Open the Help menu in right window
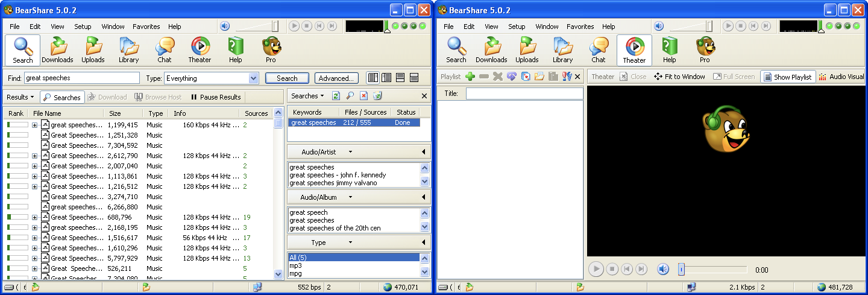Viewport: 868px width, 295px height. tap(609, 27)
